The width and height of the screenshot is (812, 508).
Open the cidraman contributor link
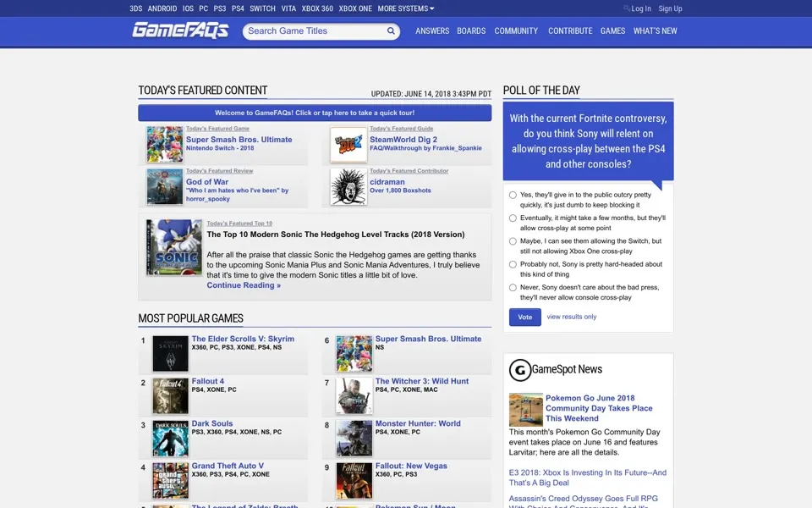click(x=387, y=182)
